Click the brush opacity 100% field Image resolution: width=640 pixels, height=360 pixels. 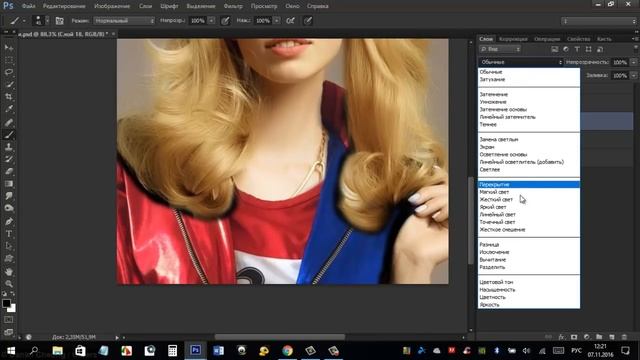tap(198, 20)
